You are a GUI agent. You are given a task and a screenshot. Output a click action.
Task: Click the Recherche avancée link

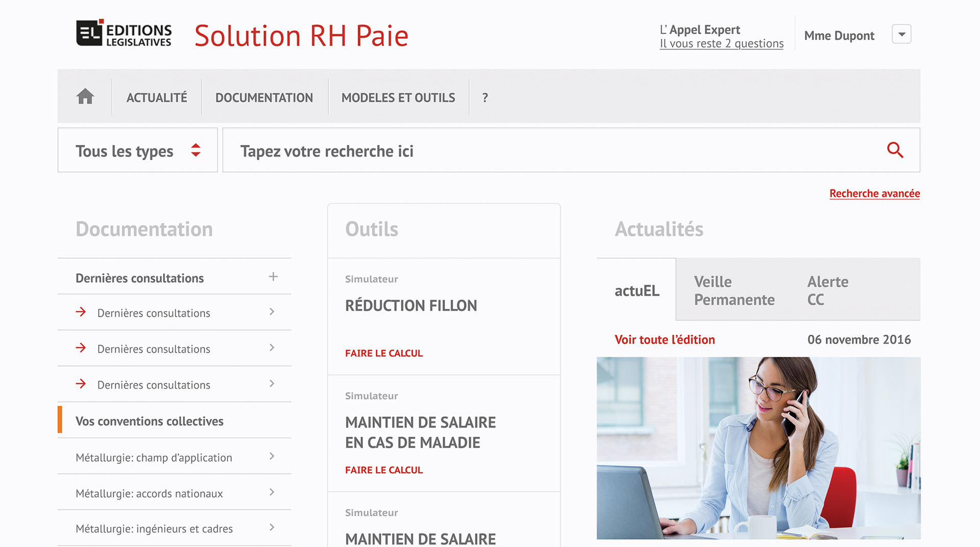[874, 193]
